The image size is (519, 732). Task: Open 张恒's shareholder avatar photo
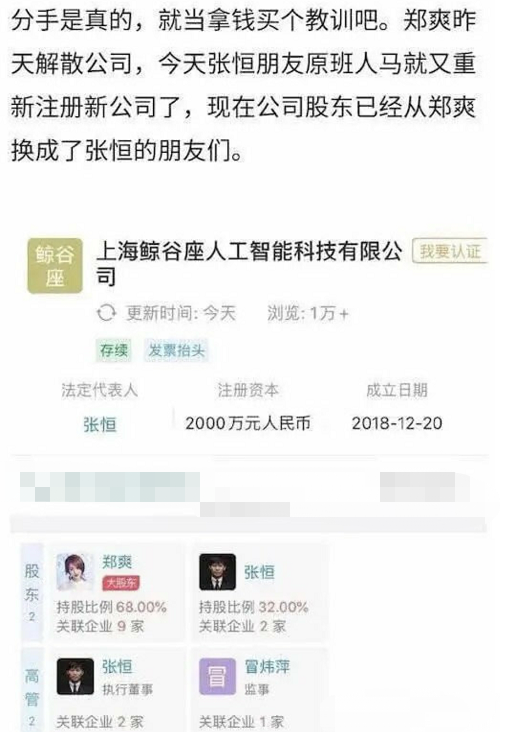(217, 572)
